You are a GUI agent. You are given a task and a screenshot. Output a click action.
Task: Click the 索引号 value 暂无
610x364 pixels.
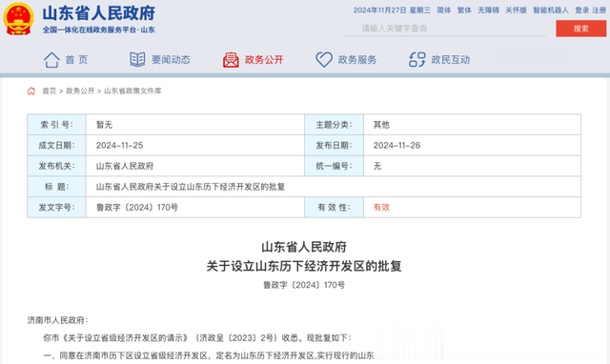click(x=104, y=125)
